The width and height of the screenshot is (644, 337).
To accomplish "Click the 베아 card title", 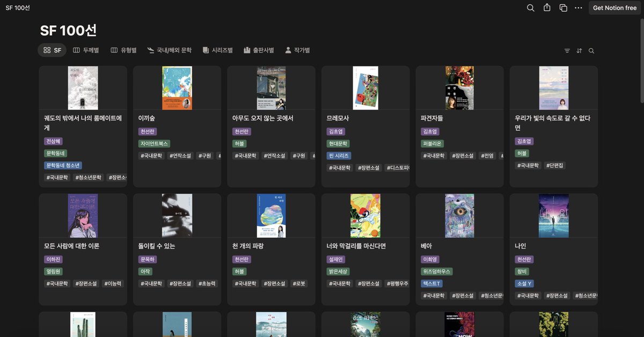I will click(426, 246).
